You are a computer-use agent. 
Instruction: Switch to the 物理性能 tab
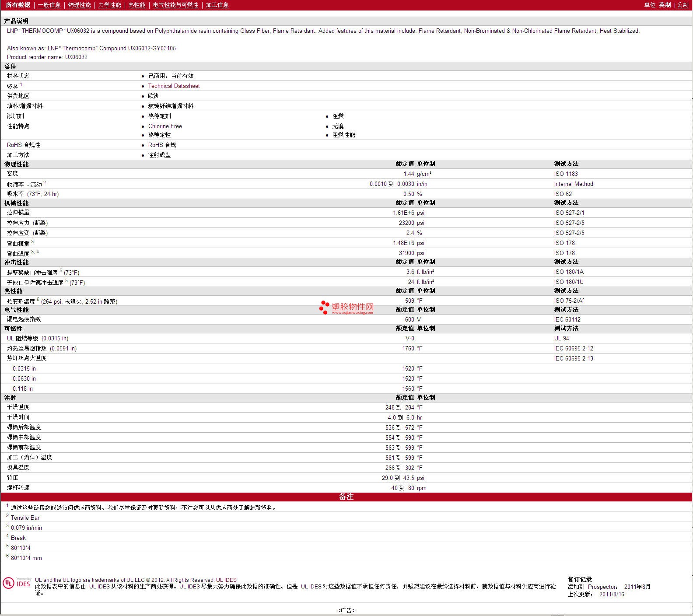(x=80, y=5)
